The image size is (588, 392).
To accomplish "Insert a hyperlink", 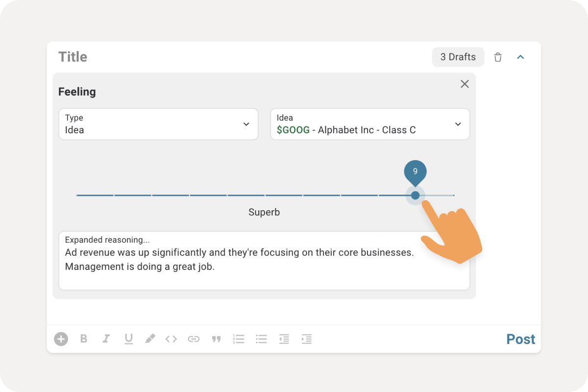I will 194,339.
